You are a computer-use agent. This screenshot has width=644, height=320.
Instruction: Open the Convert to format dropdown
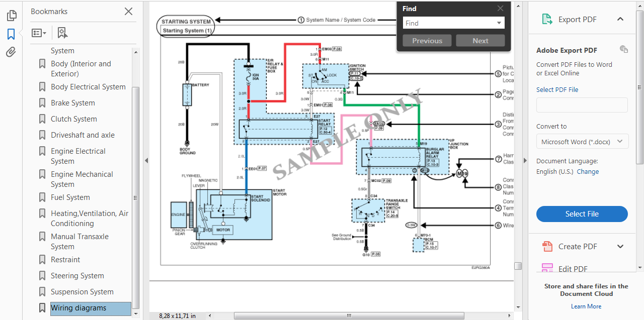click(x=582, y=142)
